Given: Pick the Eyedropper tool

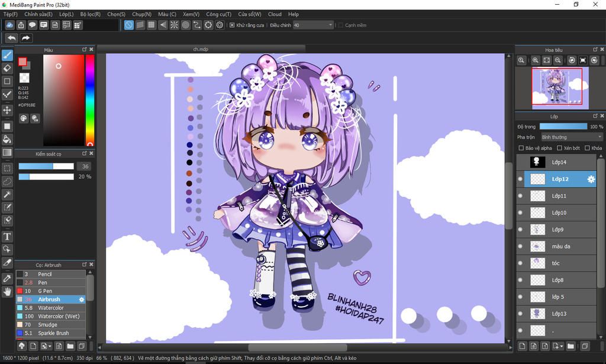Looking at the screenshot, I should [7, 278].
